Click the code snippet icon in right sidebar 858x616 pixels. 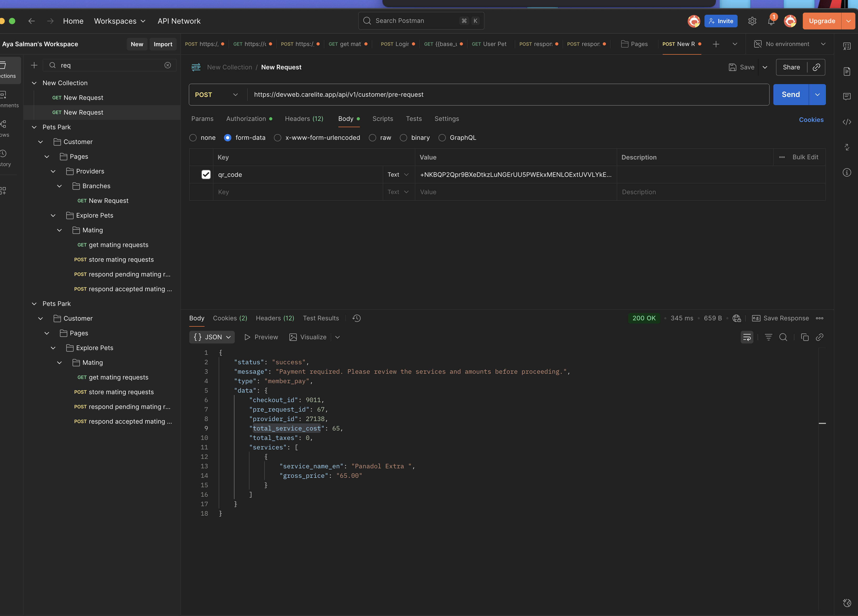point(847,122)
